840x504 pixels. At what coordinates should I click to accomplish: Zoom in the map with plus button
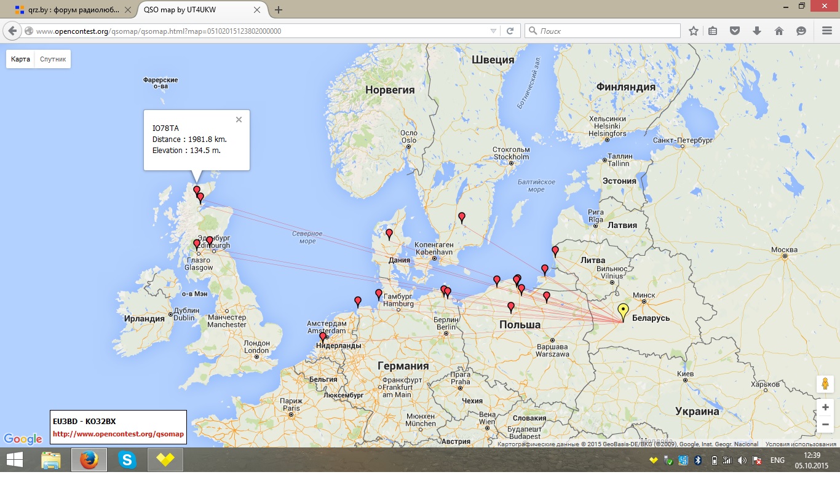[x=825, y=408]
